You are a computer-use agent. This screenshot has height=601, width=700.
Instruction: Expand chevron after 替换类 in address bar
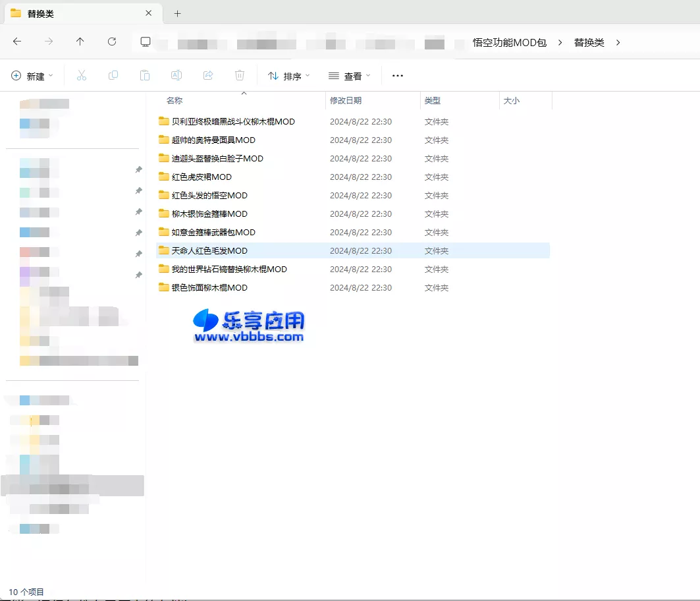(618, 42)
